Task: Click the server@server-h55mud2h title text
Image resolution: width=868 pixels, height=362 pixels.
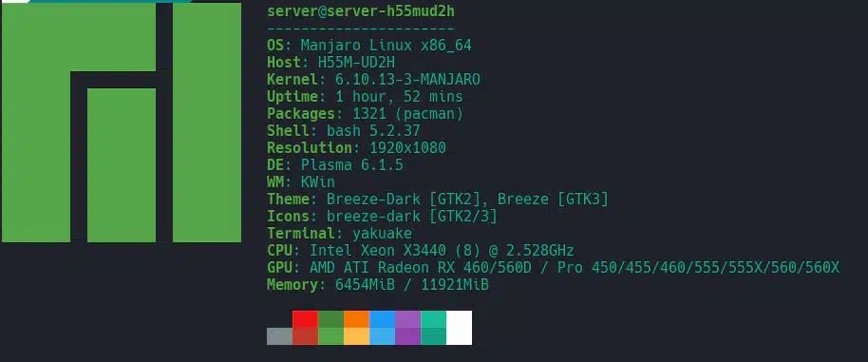Action: tap(361, 11)
